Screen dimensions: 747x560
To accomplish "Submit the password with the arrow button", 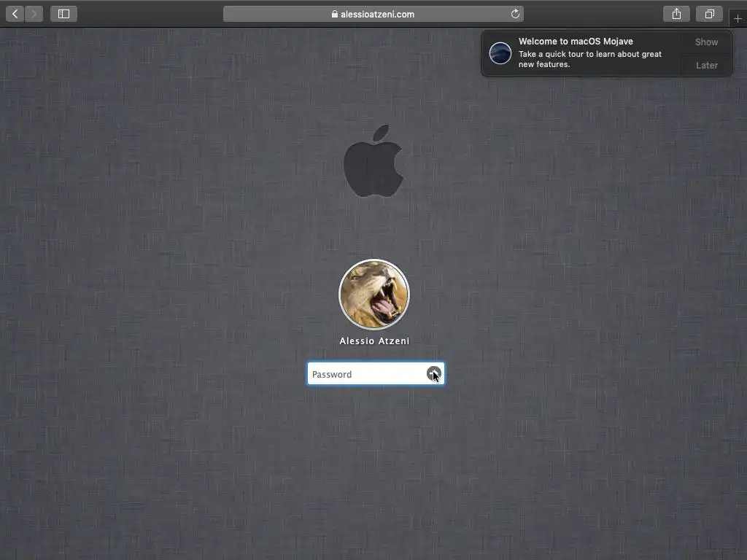I will (433, 374).
